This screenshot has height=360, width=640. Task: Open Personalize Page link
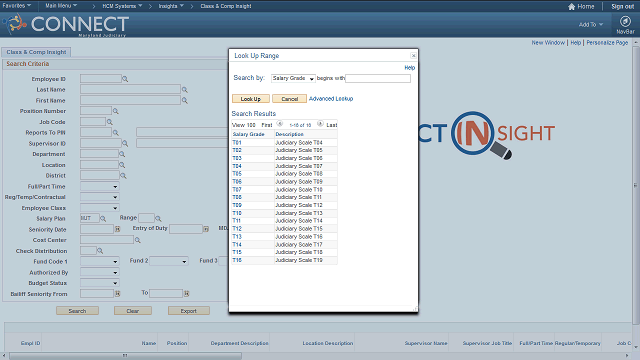tap(607, 42)
